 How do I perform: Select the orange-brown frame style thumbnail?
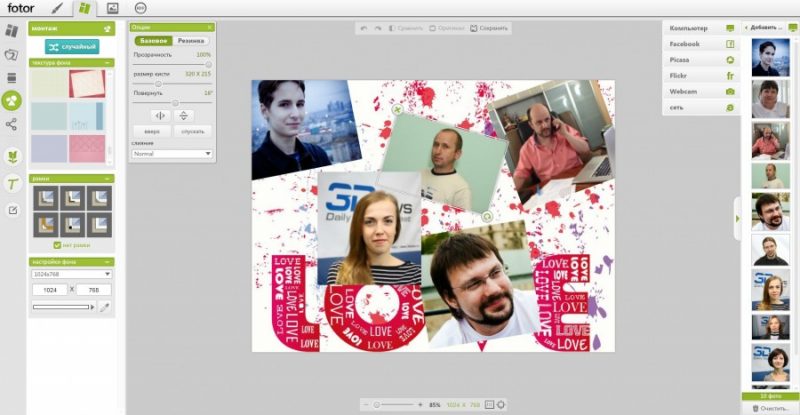coord(46,225)
